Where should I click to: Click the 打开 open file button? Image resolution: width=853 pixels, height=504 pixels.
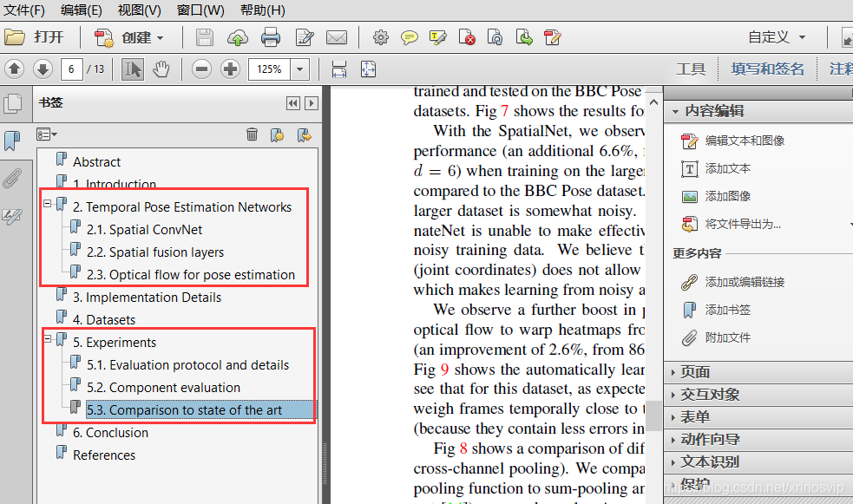(34, 37)
